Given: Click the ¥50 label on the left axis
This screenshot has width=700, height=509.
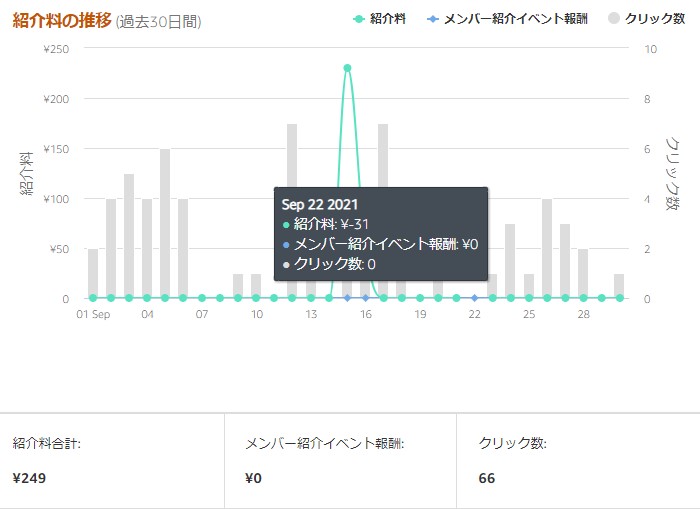Looking at the screenshot, I should (59, 249).
